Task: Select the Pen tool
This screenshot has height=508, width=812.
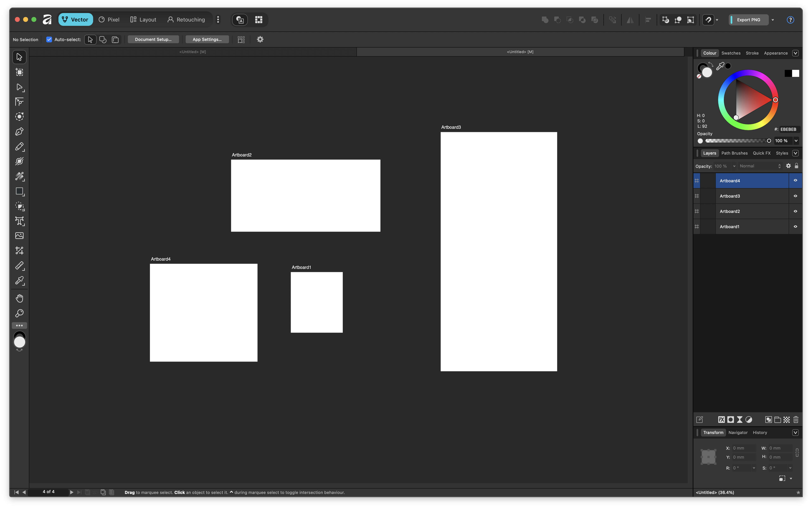Action: pyautogui.click(x=19, y=132)
